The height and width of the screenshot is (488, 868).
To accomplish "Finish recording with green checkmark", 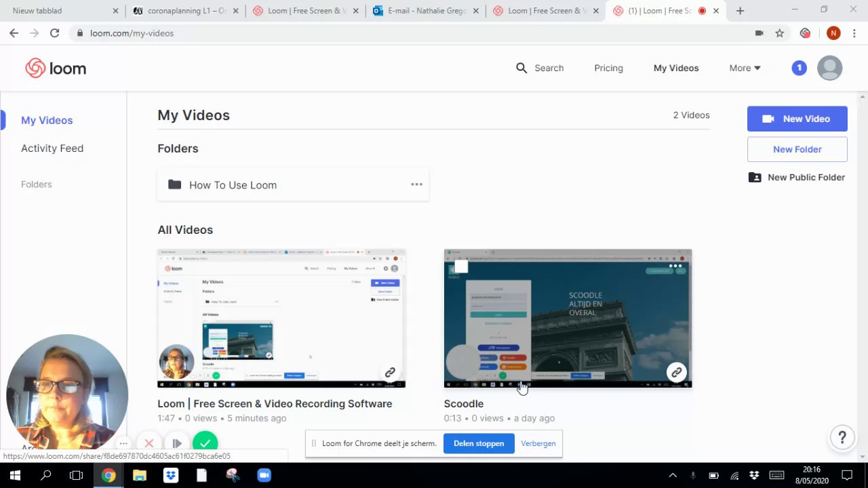I will 205,443.
